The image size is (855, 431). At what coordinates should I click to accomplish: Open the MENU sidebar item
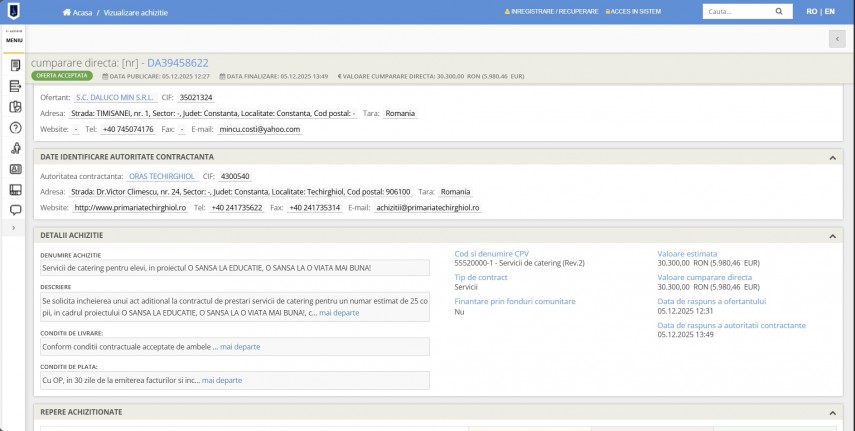14,39
